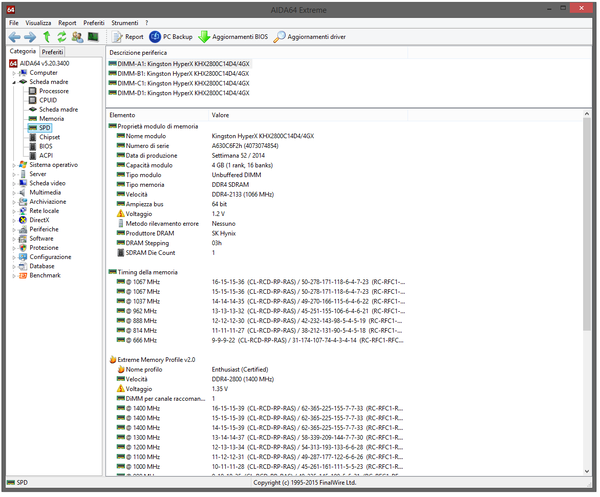
Task: Click the Voltaggio 1.35 V warning icon
Action: 121,389
